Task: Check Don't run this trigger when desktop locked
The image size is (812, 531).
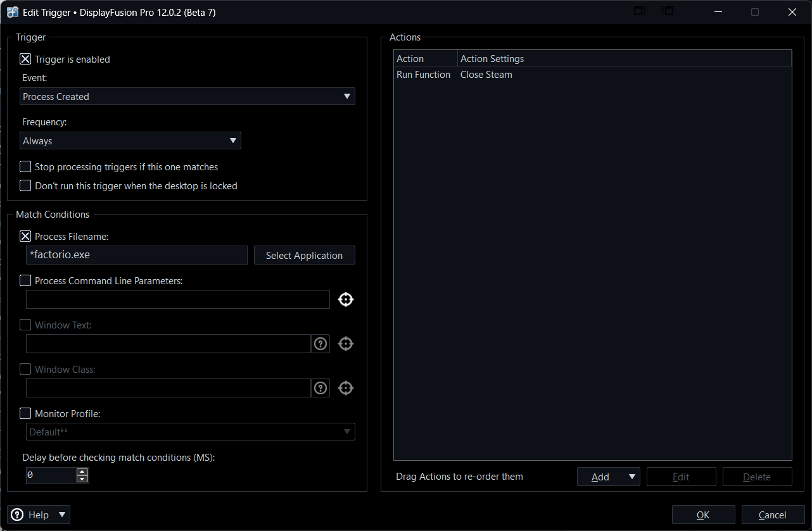Action: click(x=25, y=186)
